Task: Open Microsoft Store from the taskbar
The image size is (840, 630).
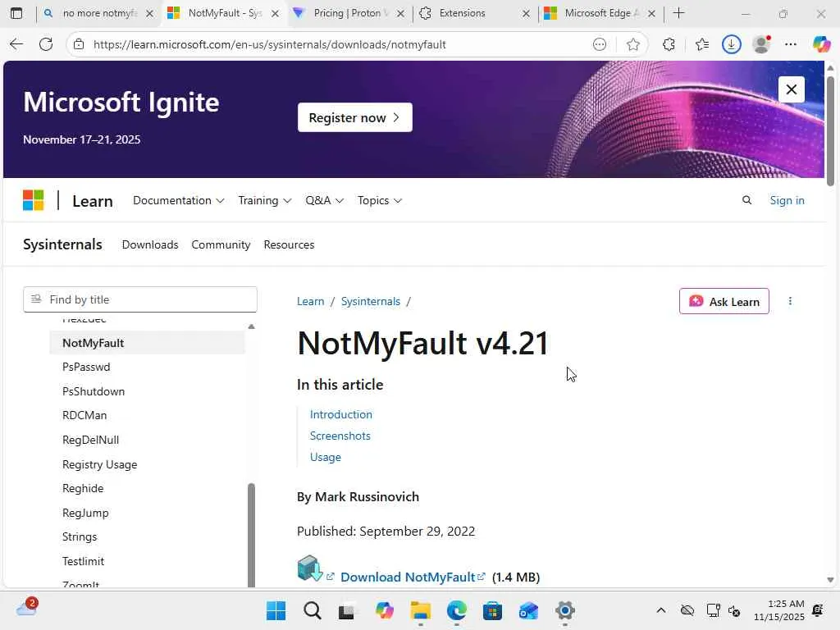Action: pos(492,610)
